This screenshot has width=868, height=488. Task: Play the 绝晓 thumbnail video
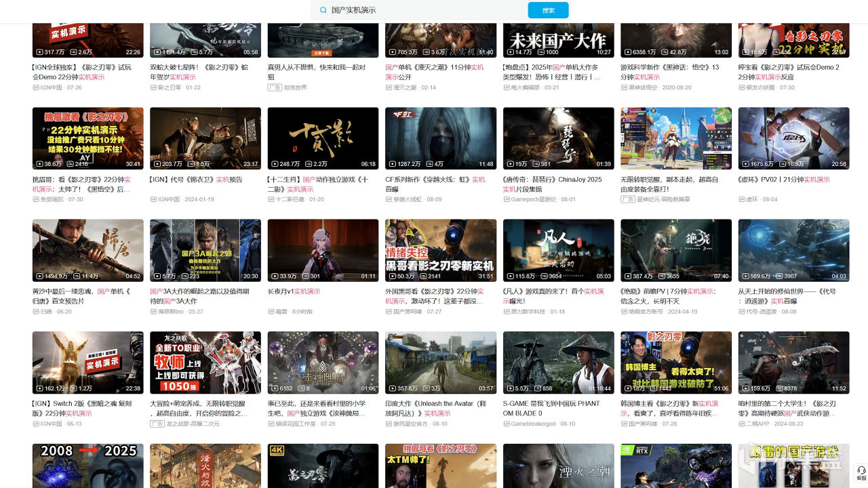tap(676, 250)
